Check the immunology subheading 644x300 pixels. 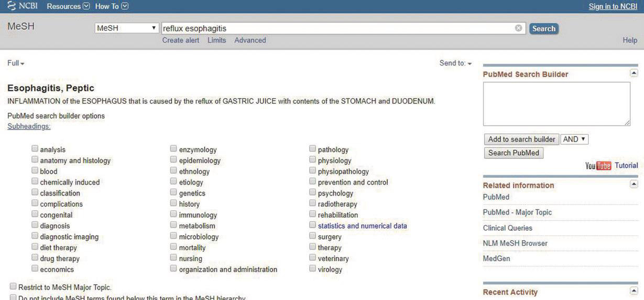[173, 215]
